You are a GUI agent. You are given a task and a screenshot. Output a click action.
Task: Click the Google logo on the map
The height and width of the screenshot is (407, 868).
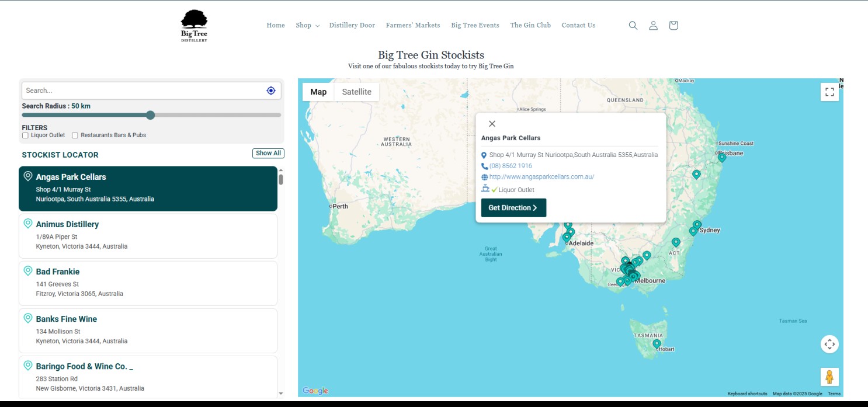pos(315,390)
